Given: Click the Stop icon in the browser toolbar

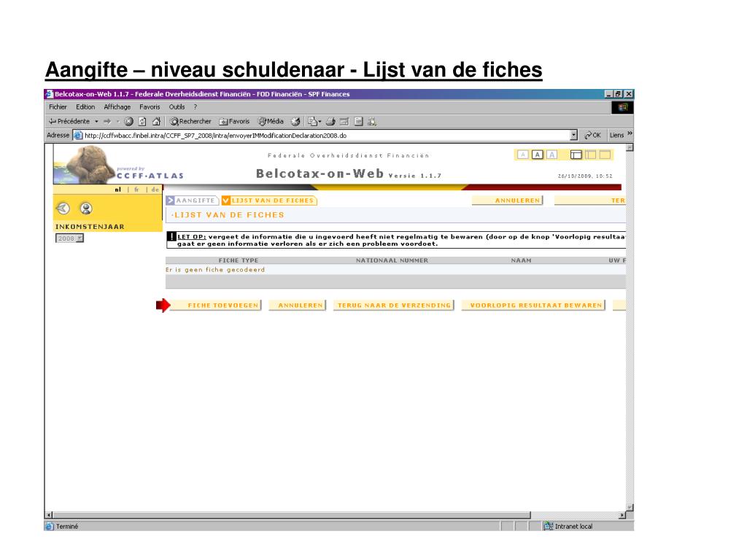Looking at the screenshot, I should 128,122.
